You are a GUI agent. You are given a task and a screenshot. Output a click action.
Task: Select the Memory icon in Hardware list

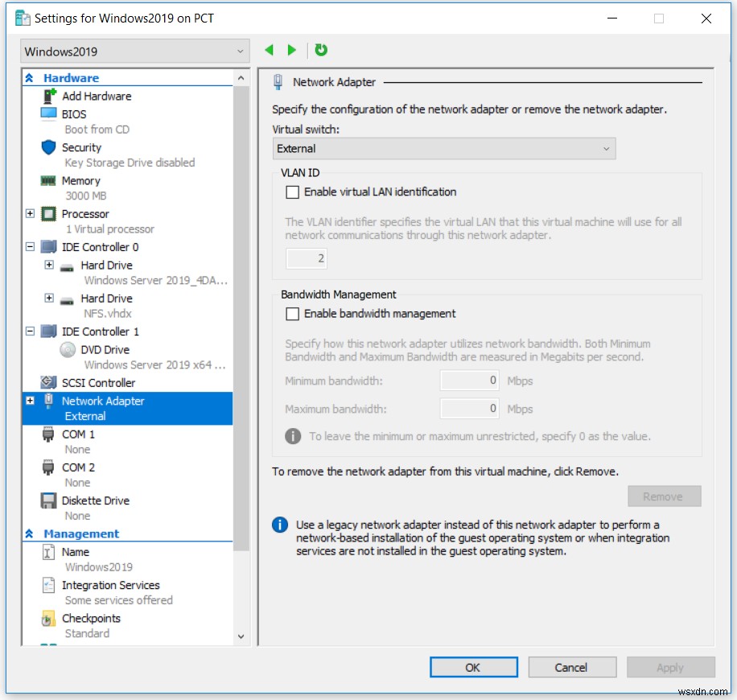coord(49,180)
